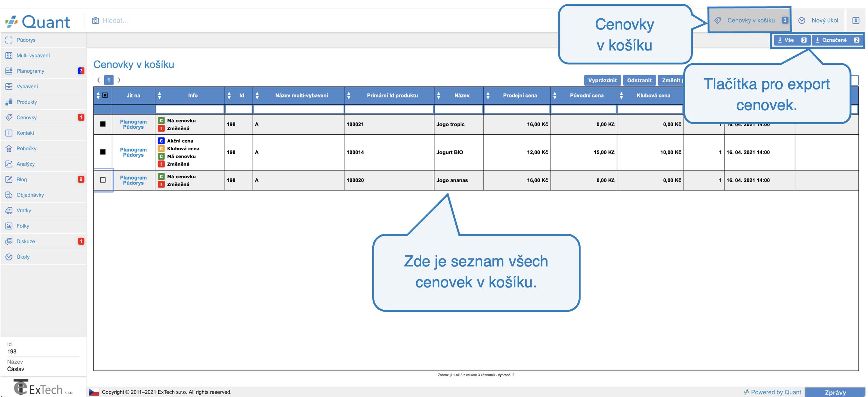Click Původní cena filter field
This screenshot has width=868, height=397.
(584, 109)
